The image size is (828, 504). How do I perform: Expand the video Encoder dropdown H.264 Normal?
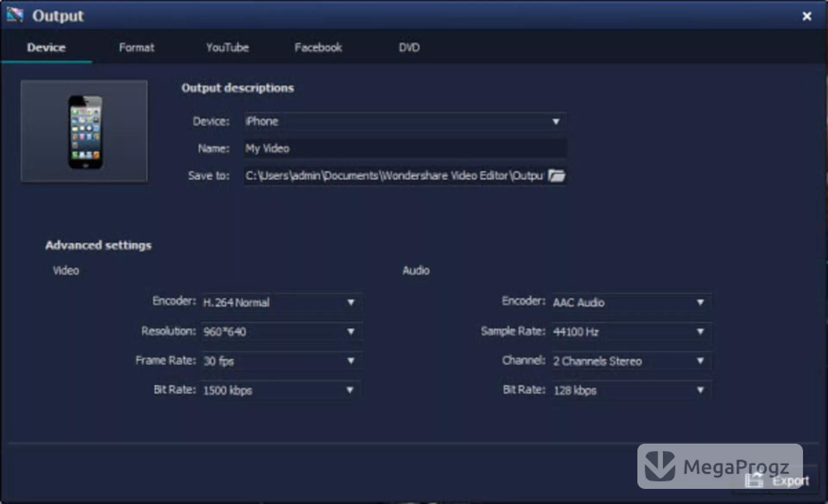(x=281, y=302)
